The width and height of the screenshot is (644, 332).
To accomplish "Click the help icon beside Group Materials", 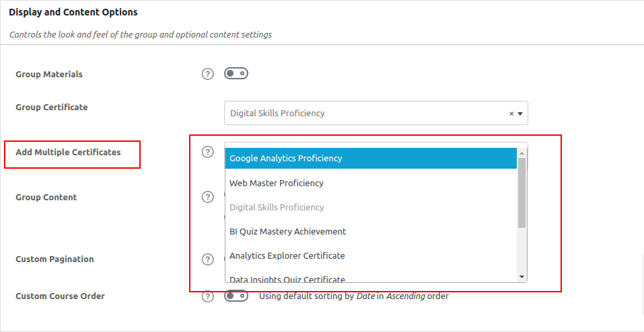I will pos(207,74).
